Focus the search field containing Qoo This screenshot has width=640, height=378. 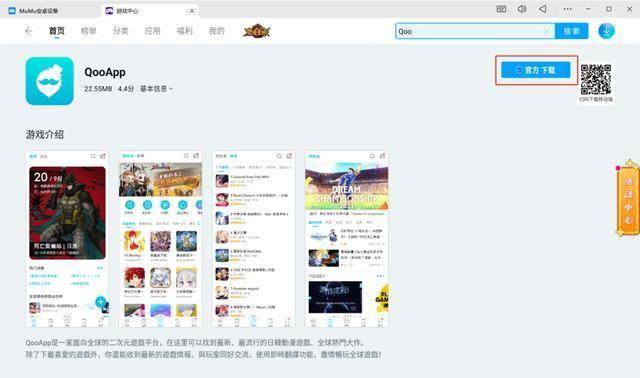tap(475, 31)
